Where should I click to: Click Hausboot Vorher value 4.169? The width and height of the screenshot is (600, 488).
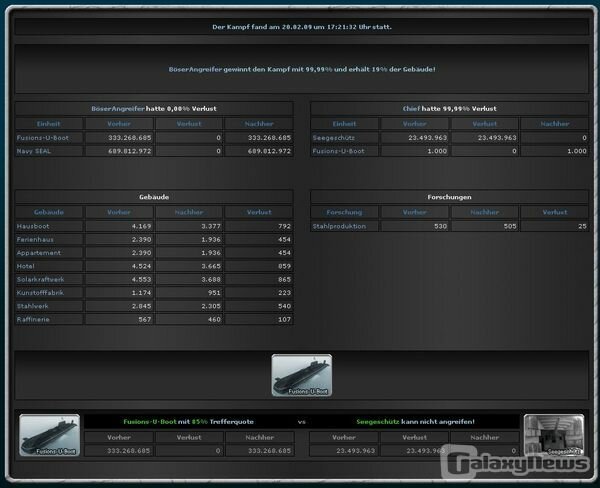[141, 226]
